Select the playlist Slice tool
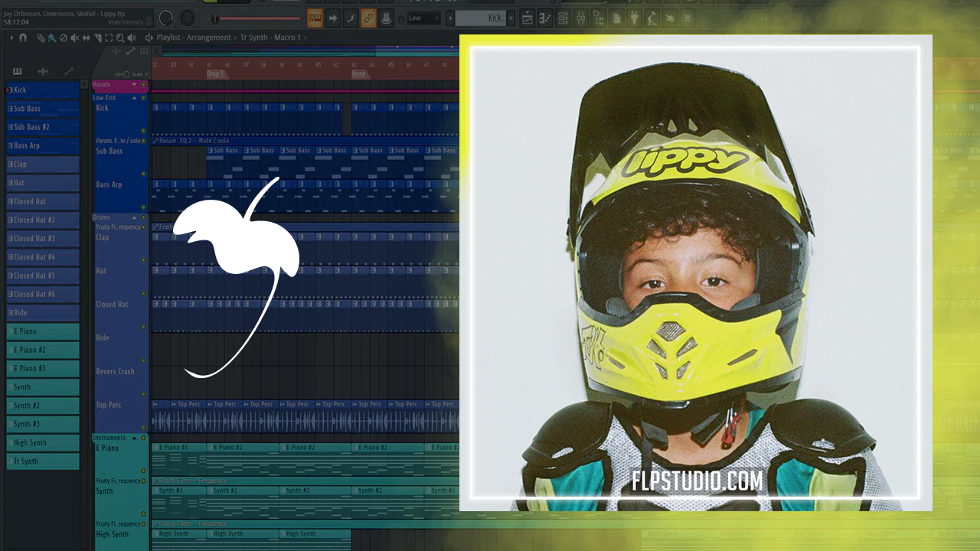This screenshot has width=980, height=551. tap(96, 37)
